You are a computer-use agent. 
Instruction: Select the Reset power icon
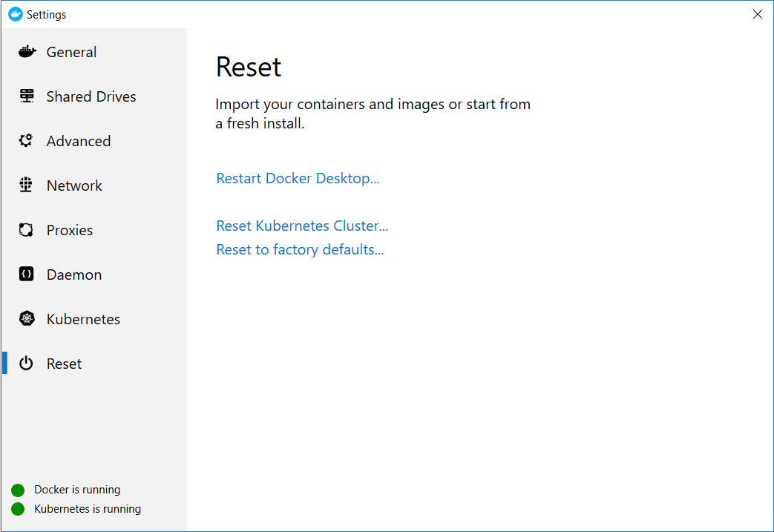pos(27,363)
